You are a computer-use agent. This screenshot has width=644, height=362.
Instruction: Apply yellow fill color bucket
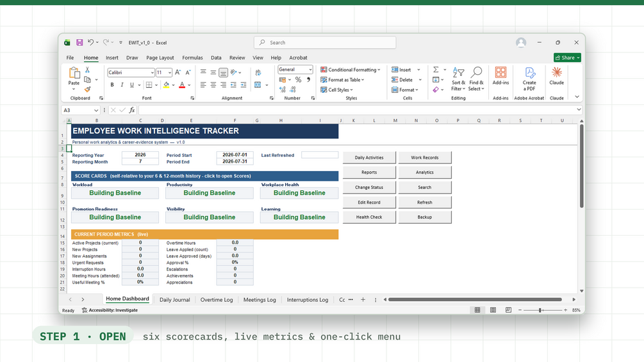coord(167,85)
